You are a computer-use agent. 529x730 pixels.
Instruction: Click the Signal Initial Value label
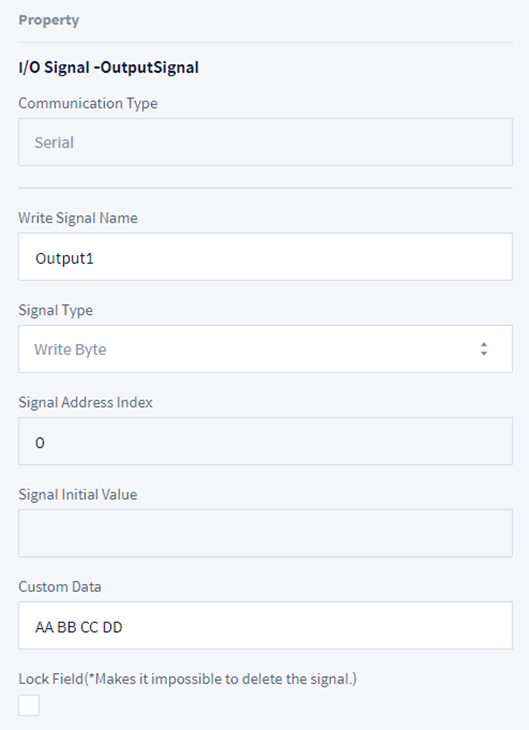[x=78, y=494]
